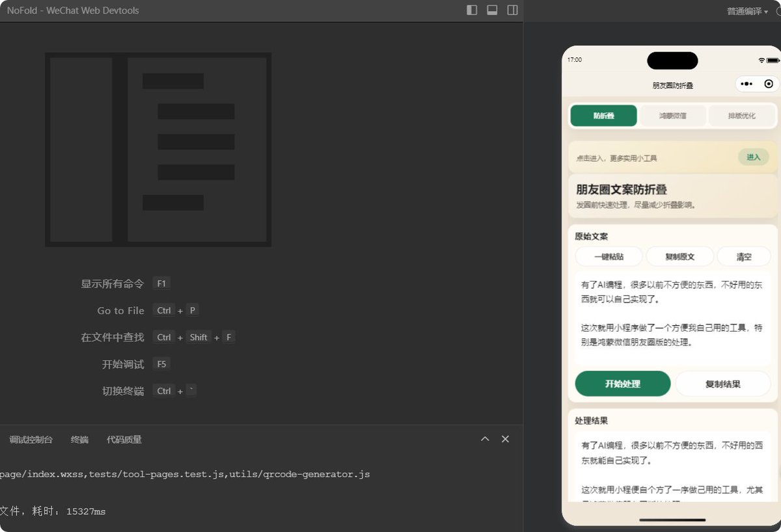
Task: Select the 防折叠 mode tab
Action: point(603,116)
